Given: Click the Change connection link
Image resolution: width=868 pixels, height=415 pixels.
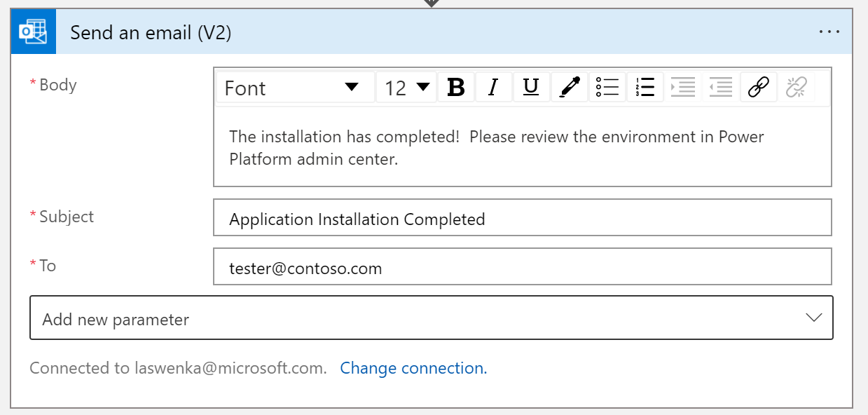Looking at the screenshot, I should coord(413,368).
